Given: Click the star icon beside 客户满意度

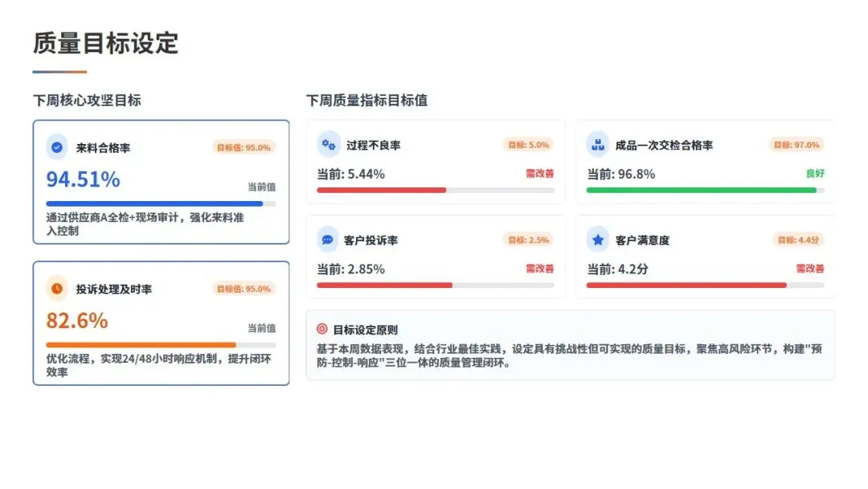Looking at the screenshot, I should pos(598,240).
